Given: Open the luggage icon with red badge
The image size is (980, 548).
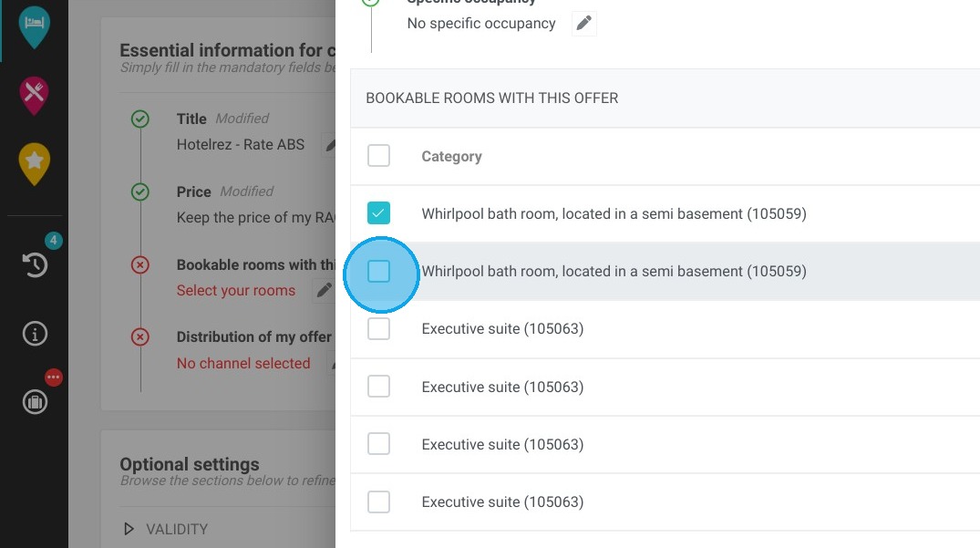Looking at the screenshot, I should [35, 401].
